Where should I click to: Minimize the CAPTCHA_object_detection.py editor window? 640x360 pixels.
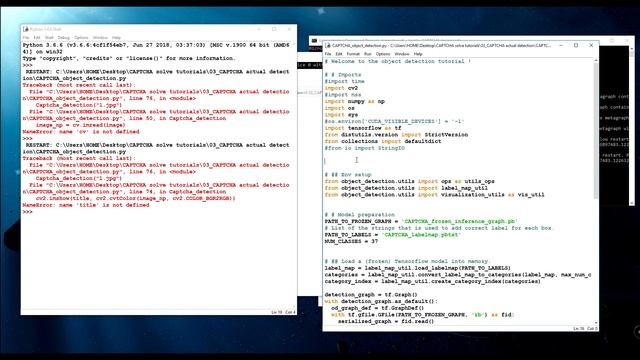[x=561, y=45]
